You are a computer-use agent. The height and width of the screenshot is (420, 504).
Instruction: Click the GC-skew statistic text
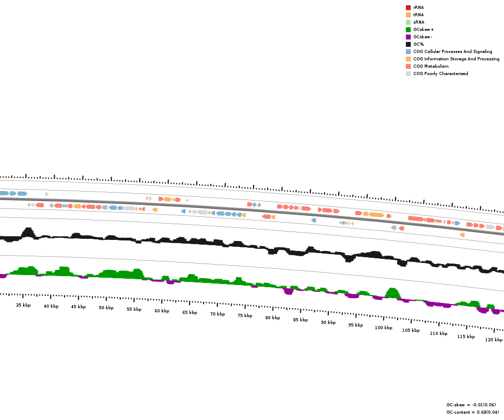[471, 405]
